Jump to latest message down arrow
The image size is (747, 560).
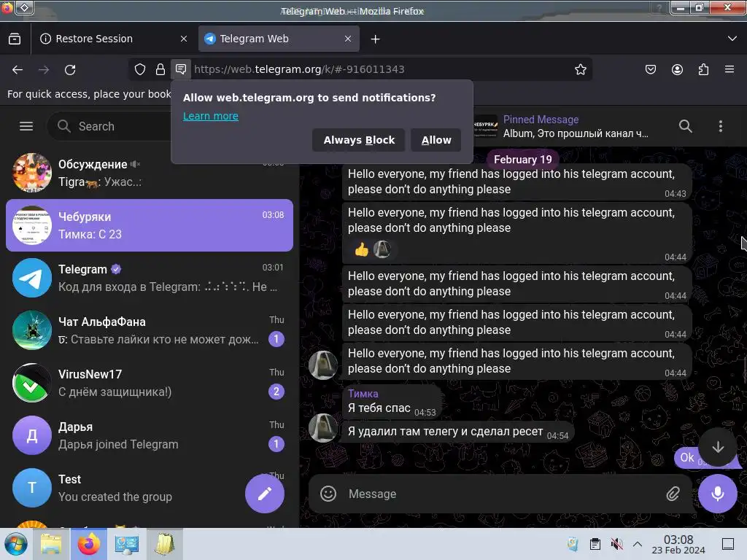pyautogui.click(x=718, y=447)
